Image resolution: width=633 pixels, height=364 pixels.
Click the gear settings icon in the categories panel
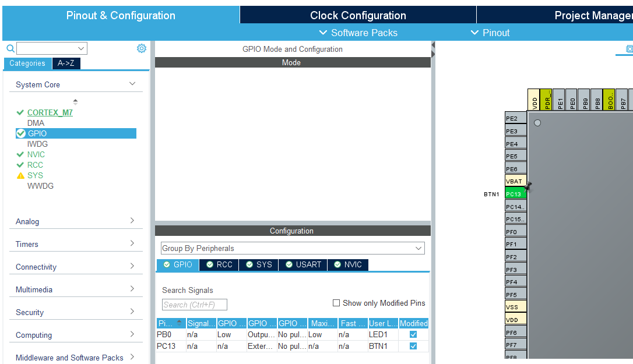coord(142,48)
